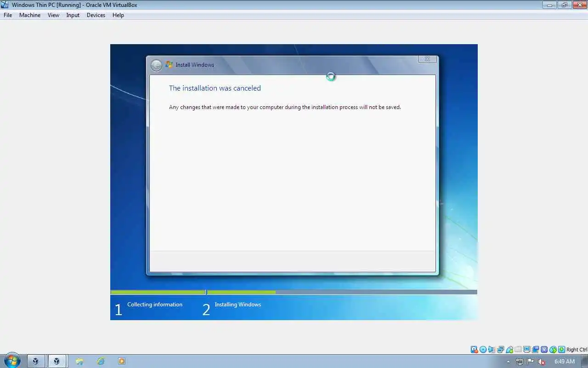Click the display settings status icon

coord(527,350)
